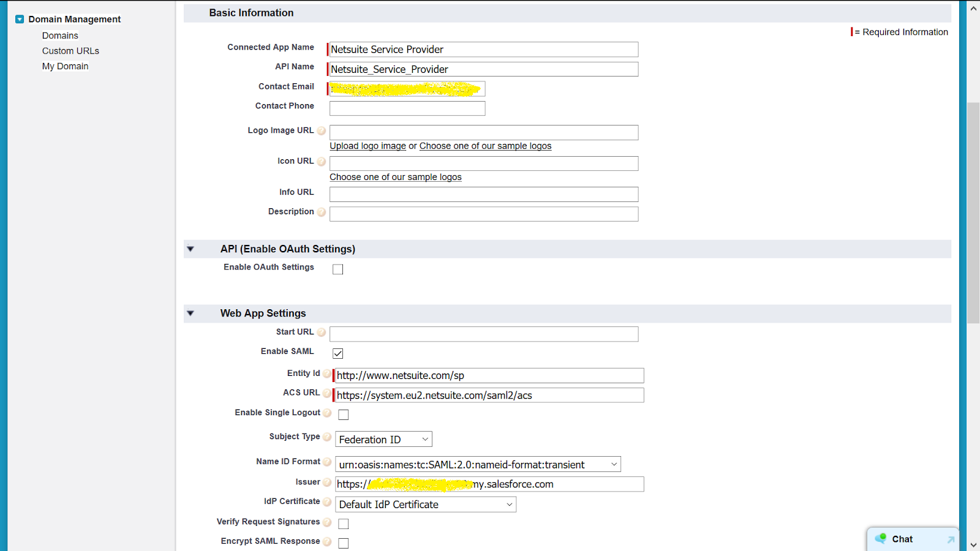Open help for the Description field
The image size is (980, 551).
click(x=323, y=212)
